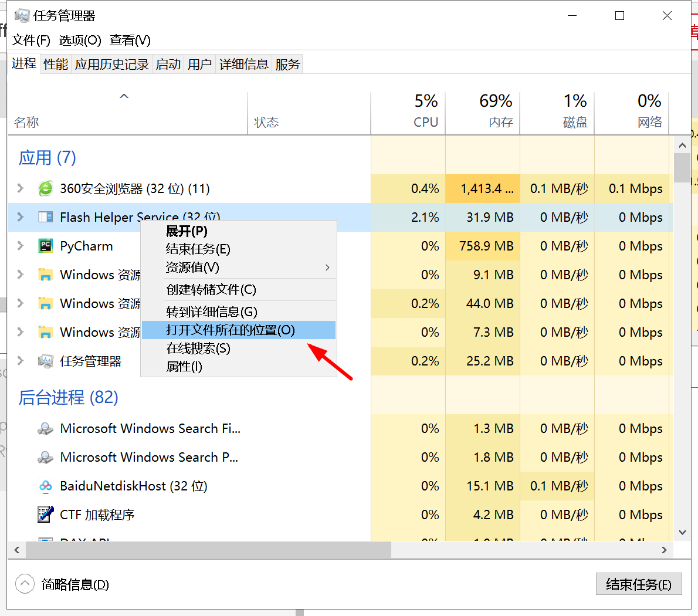The height and width of the screenshot is (616, 698).
Task: Switch to the 应用历史记录 tab
Action: 111,64
